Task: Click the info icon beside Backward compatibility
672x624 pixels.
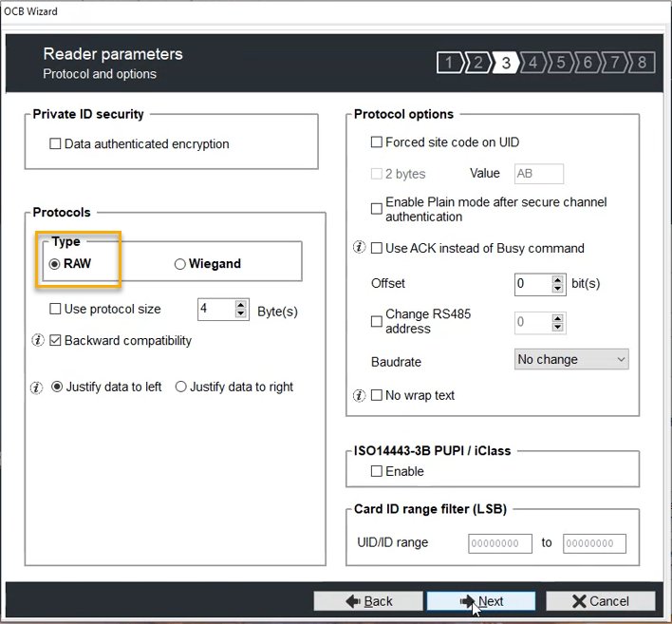Action: tap(38, 341)
